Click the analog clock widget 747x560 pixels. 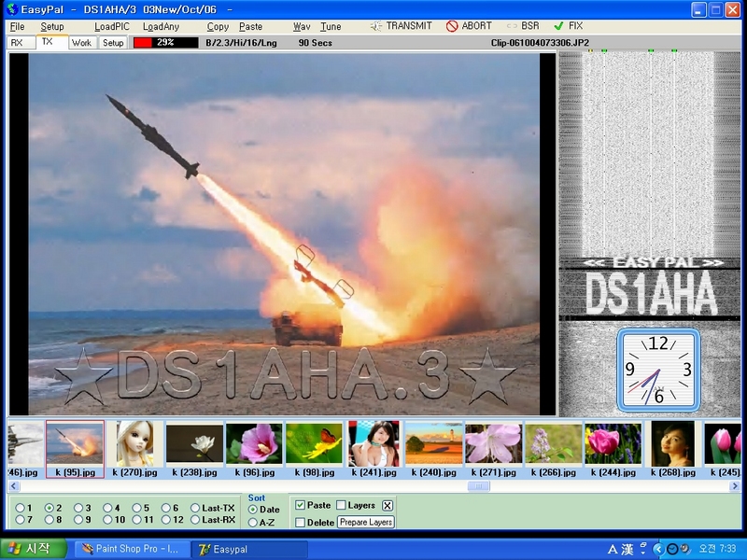point(657,371)
